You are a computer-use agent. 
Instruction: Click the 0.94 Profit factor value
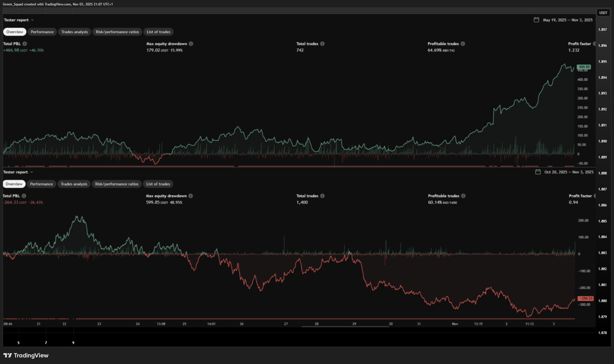[573, 202]
